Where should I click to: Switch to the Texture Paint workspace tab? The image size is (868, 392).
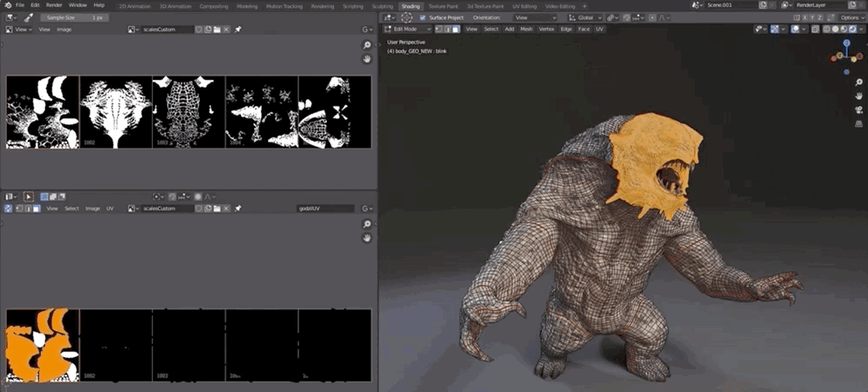click(x=444, y=5)
